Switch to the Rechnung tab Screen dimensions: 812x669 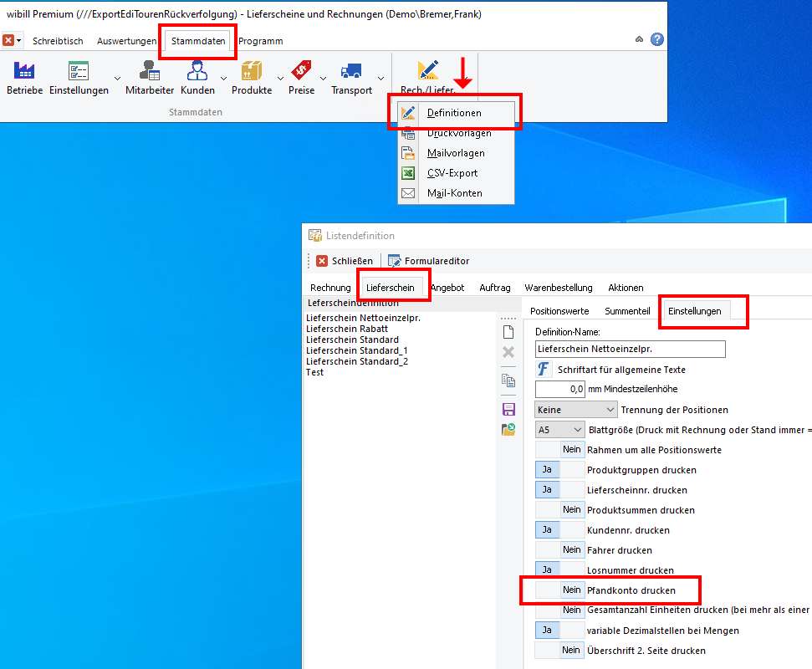tap(330, 288)
